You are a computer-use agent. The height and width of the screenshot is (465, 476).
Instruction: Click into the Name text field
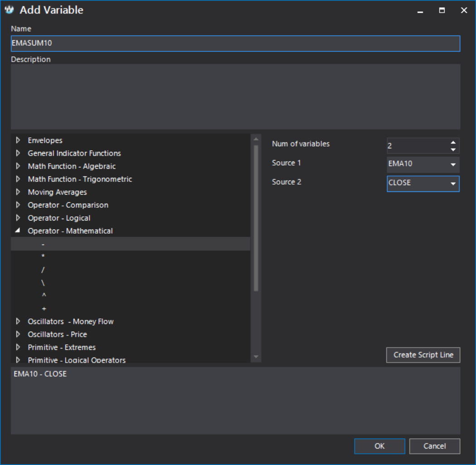(x=235, y=44)
